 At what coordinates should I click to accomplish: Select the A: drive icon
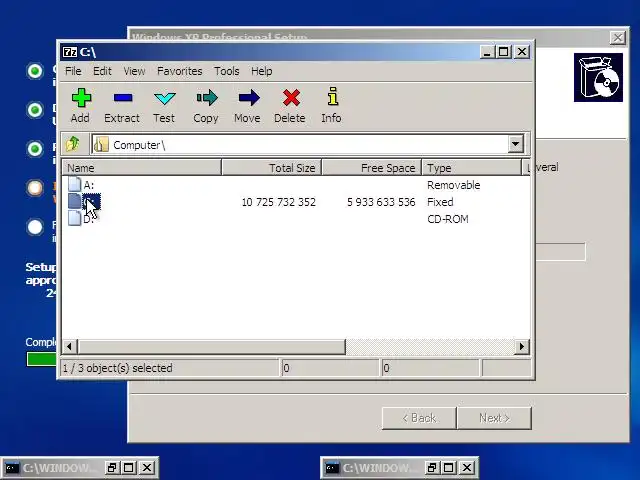pos(74,184)
